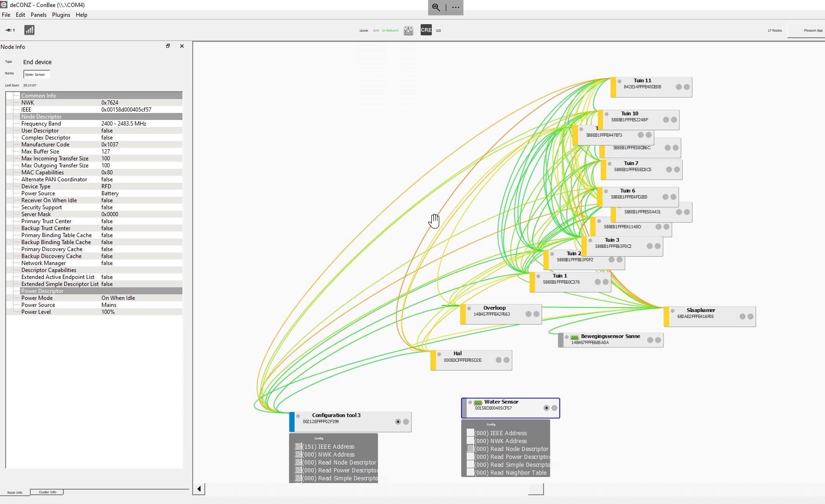Open the signal strength bars toolbar icon
825x504 pixels.
[x=29, y=30]
